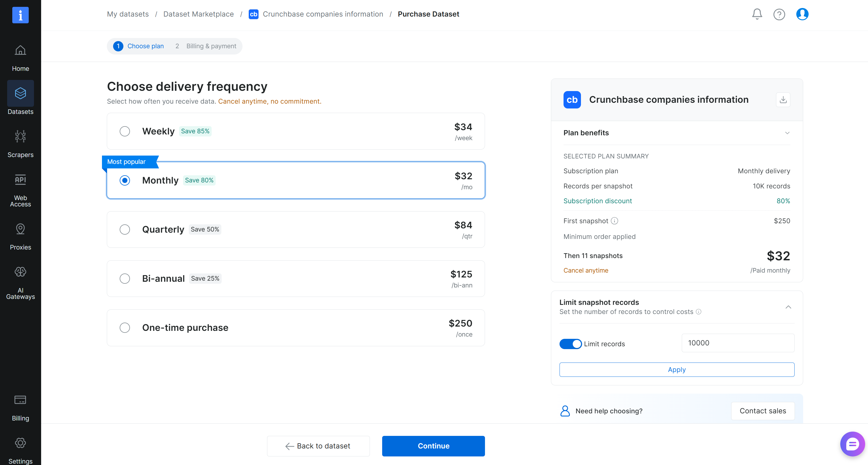The image size is (868, 465).
Task: Click the Subscription discount label
Action: [598, 201]
